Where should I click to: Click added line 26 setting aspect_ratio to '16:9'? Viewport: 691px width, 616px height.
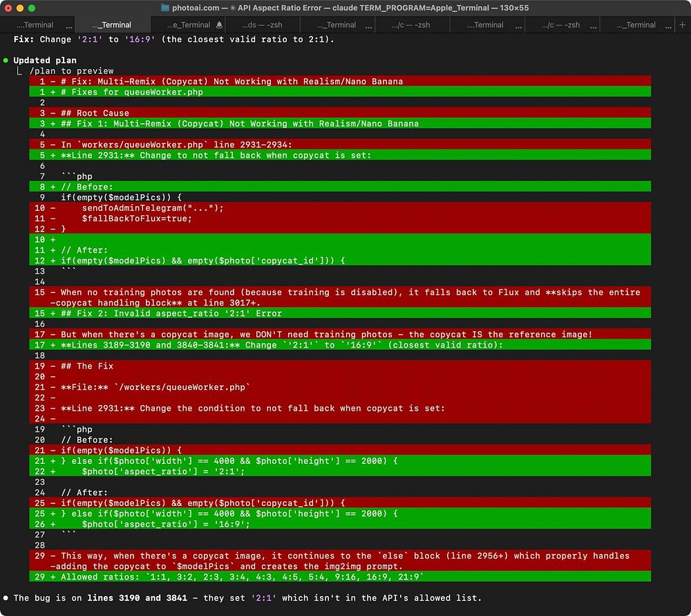[x=340, y=524]
